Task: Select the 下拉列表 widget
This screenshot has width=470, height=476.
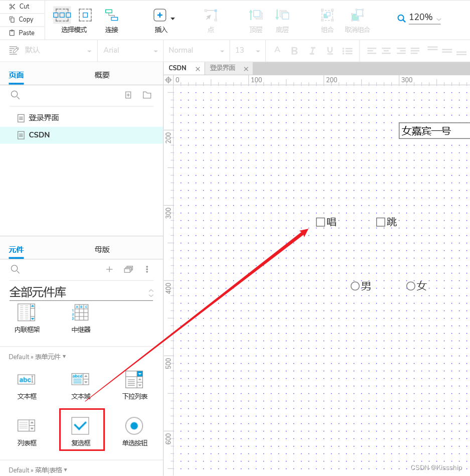Action: point(135,385)
